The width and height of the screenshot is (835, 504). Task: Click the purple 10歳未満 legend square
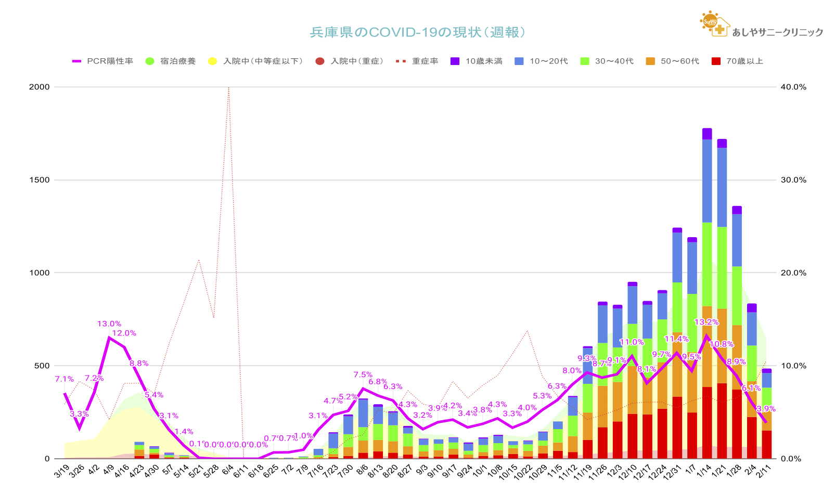(x=455, y=61)
